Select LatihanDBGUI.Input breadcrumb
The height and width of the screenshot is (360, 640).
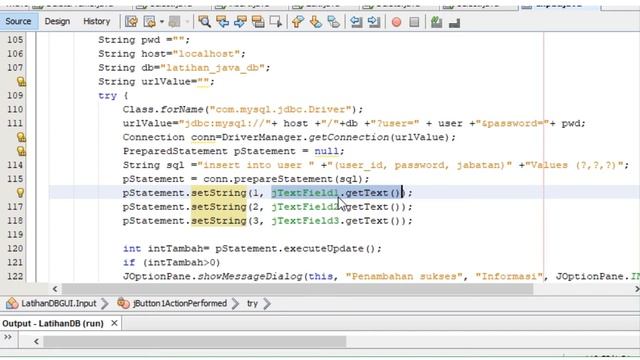click(58, 303)
